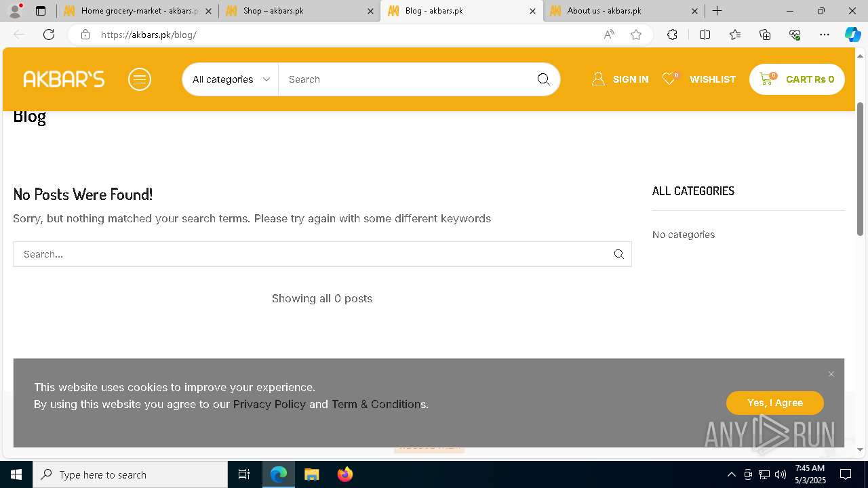This screenshot has height=488, width=868.
Task: Open the Collections panel
Action: tap(765, 35)
